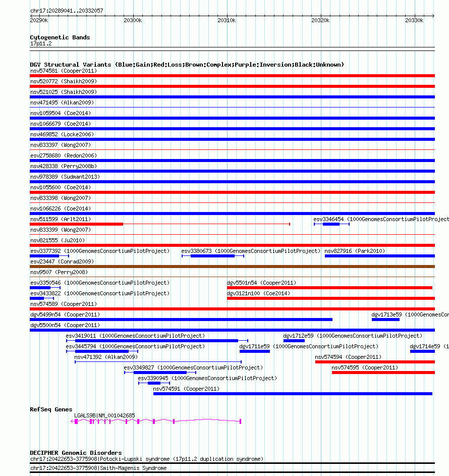The image size is (449, 476).
Task: Click the small esv3390945 blue glyph
Action: tap(154, 383)
